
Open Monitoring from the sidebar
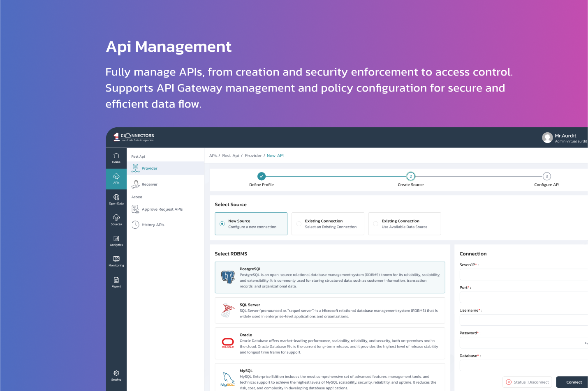(116, 261)
